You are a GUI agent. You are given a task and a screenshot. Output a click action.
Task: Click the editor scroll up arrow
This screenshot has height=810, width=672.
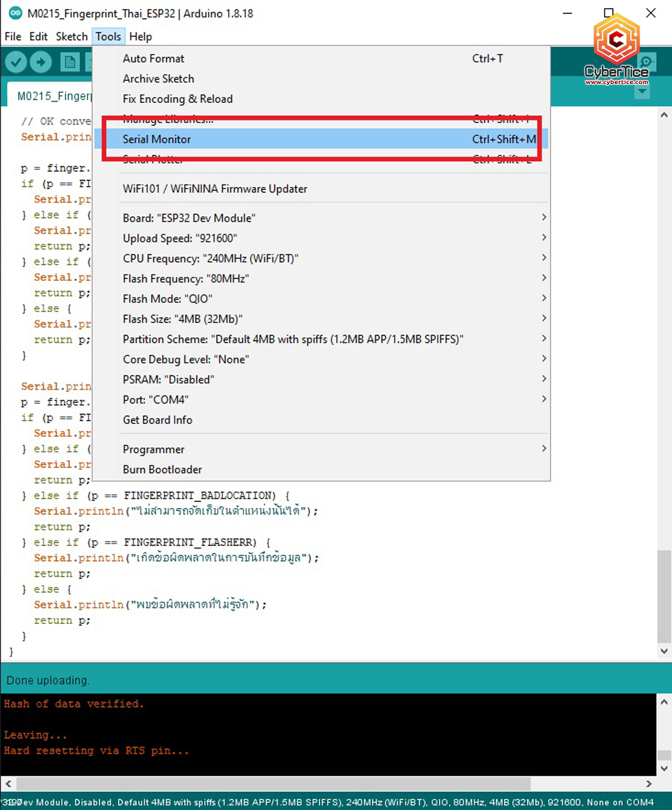tap(664, 115)
